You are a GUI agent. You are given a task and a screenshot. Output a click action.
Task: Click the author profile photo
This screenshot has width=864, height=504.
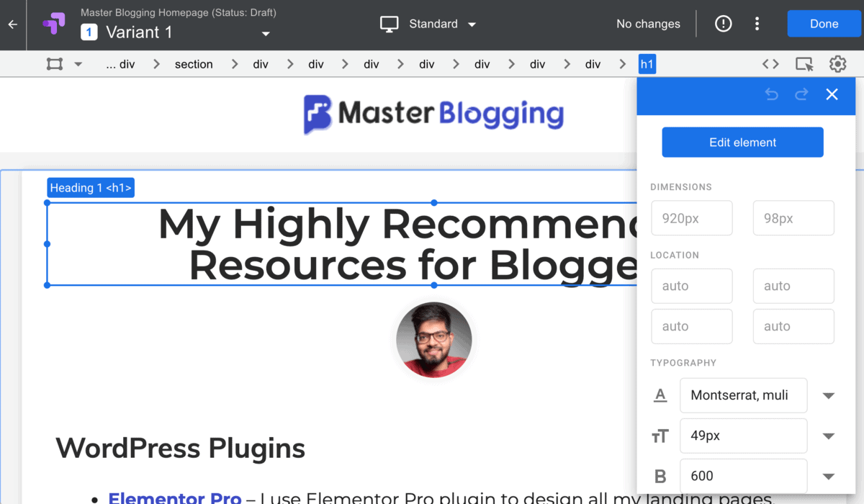(x=434, y=340)
